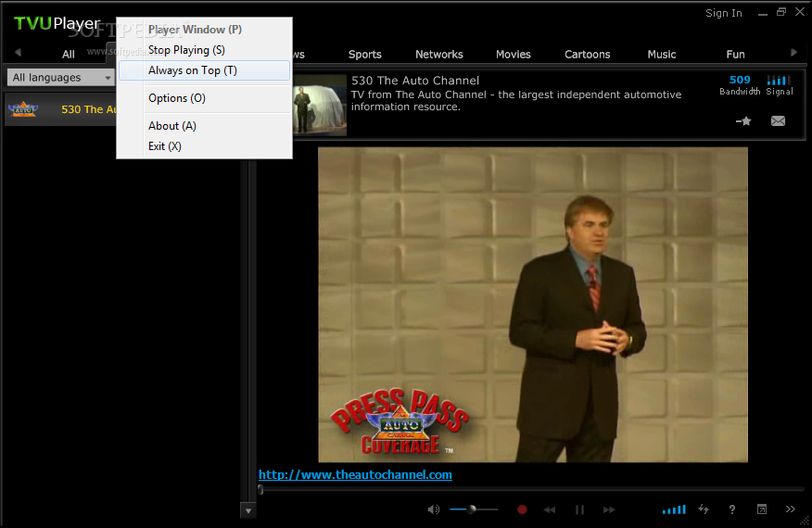
Task: Expand panel with double-chevron icon
Action: [791, 509]
